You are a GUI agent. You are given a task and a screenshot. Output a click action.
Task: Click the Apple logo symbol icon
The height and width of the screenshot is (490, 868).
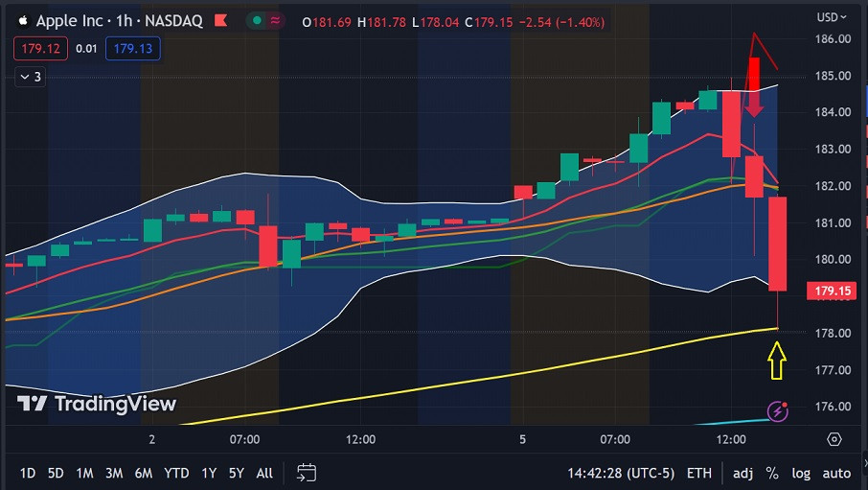click(x=23, y=21)
